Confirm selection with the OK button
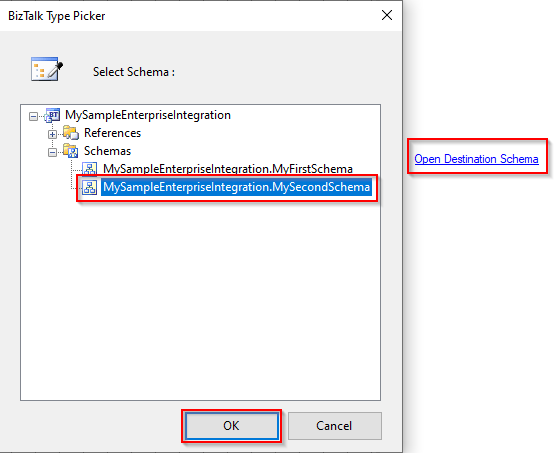This screenshot has height=453, width=558. (x=232, y=426)
